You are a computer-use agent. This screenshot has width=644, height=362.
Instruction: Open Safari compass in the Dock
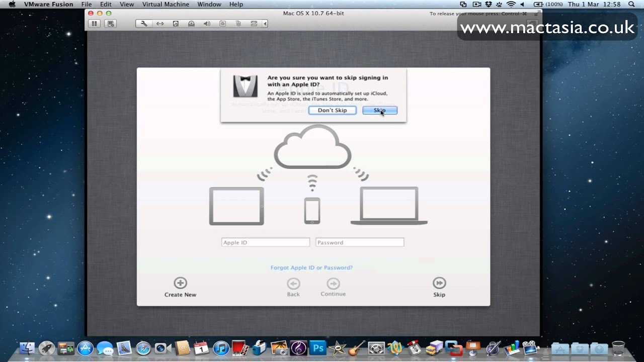click(143, 348)
